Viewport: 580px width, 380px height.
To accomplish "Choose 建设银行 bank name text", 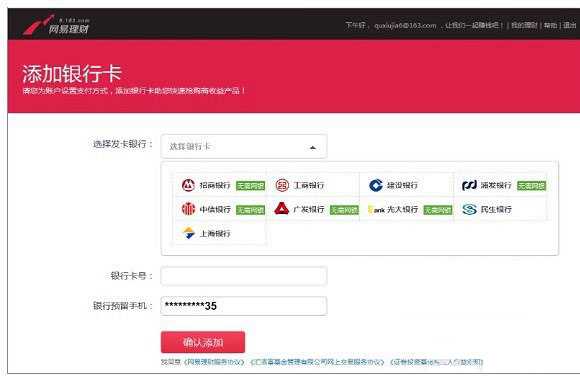I will (x=402, y=185).
